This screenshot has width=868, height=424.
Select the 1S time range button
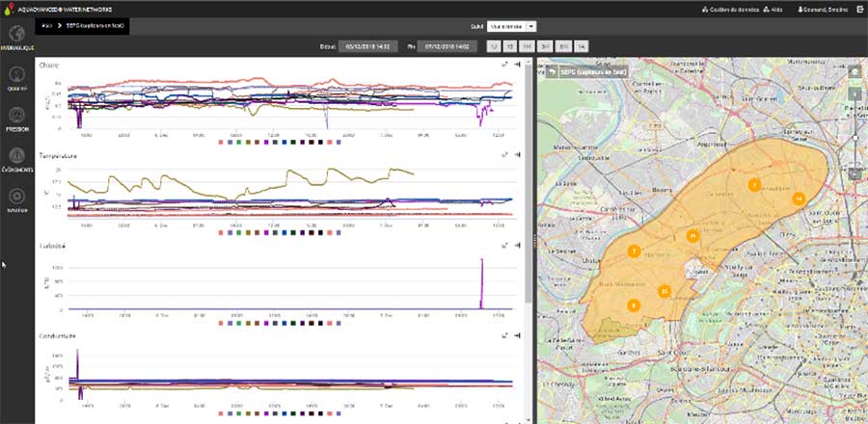[510, 46]
